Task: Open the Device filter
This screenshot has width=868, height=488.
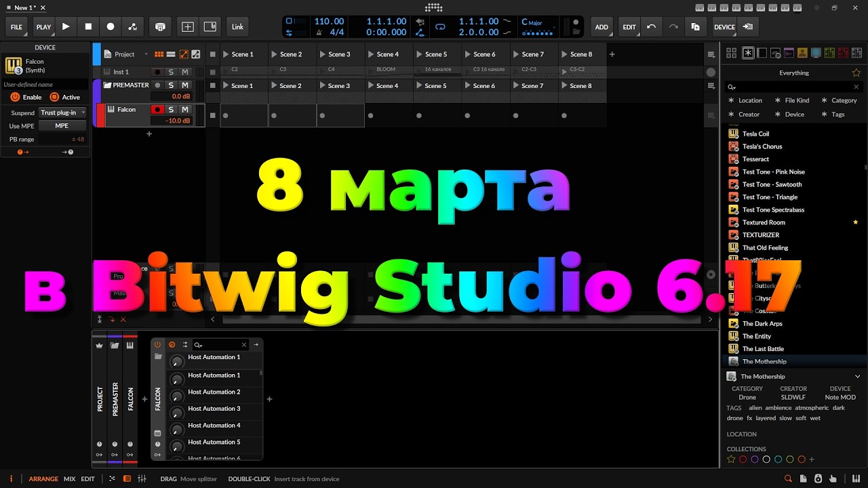Action: pos(789,115)
